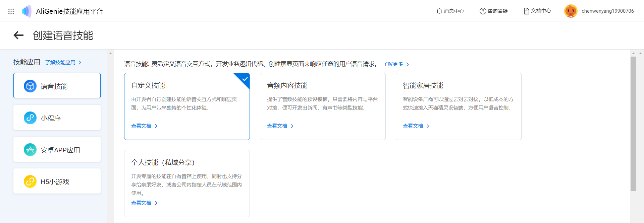Click the AliGenie logo icon
The width and height of the screenshot is (644, 223).
[x=26, y=11]
